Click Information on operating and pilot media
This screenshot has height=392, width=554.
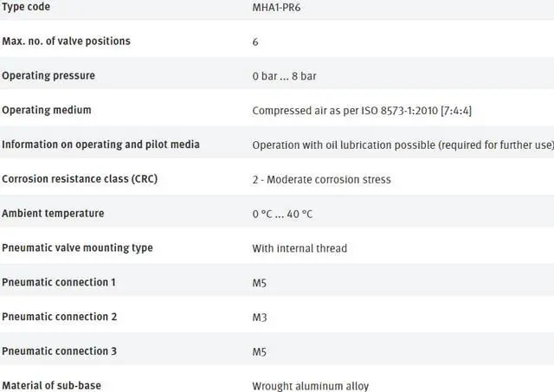[x=100, y=145]
